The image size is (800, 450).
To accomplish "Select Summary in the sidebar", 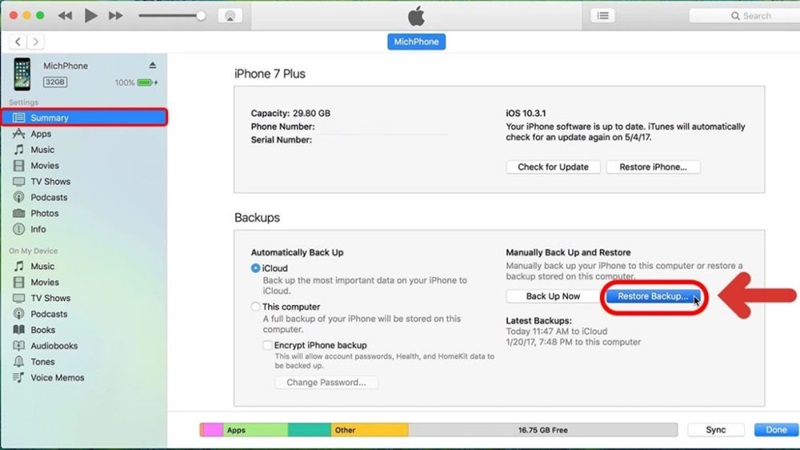I will (49, 118).
